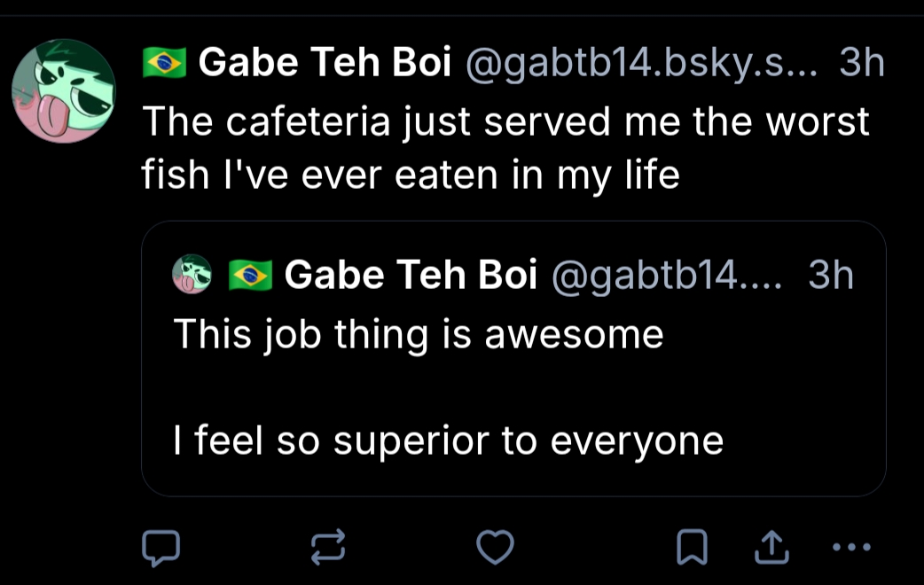This screenshot has width=924, height=585.
Task: Click the small avatar in the quoted post
Action: point(191,274)
